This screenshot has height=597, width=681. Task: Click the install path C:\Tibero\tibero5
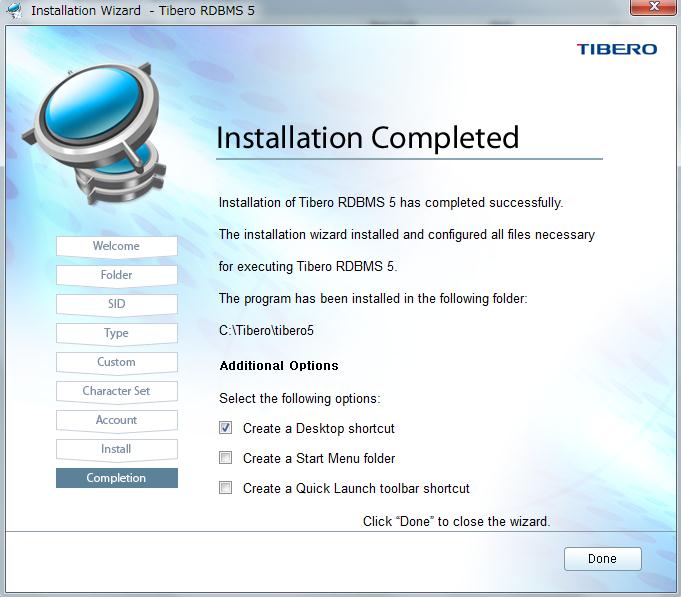pyautogui.click(x=266, y=330)
